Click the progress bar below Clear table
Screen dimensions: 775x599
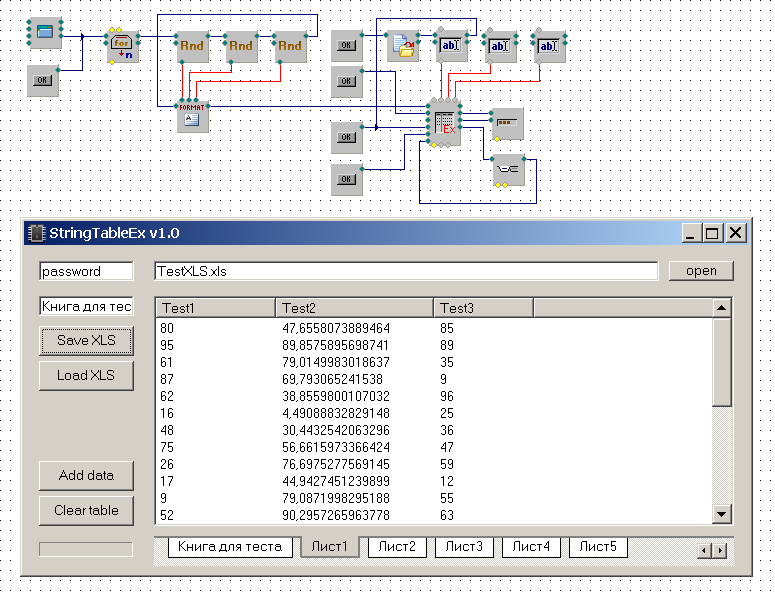(86, 549)
